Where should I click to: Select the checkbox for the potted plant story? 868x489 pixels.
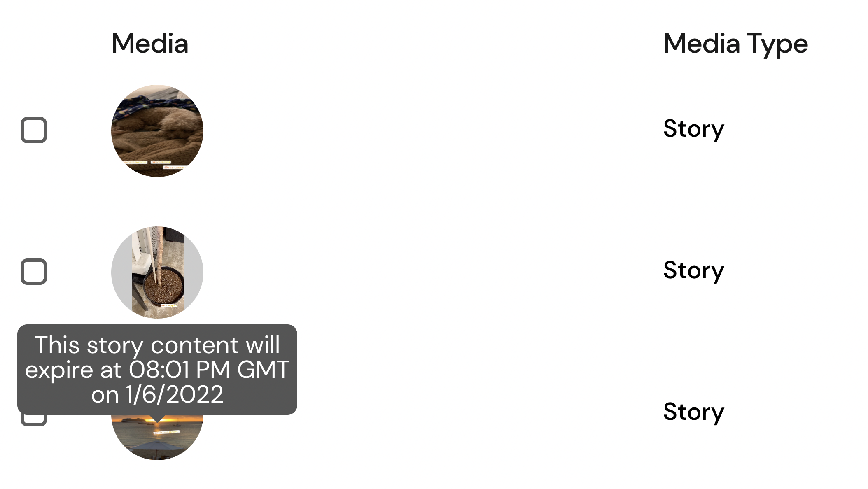click(x=34, y=272)
